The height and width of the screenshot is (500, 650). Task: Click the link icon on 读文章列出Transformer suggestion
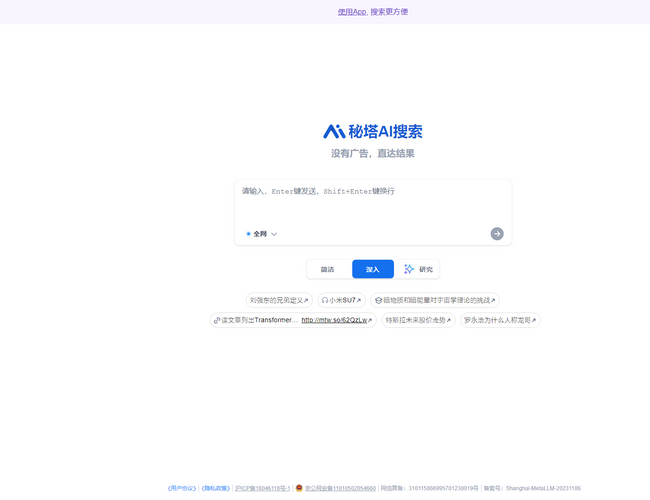tap(217, 320)
